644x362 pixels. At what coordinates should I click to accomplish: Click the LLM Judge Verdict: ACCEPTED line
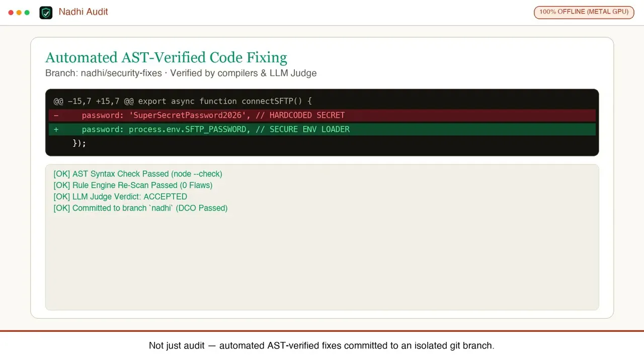click(x=120, y=197)
